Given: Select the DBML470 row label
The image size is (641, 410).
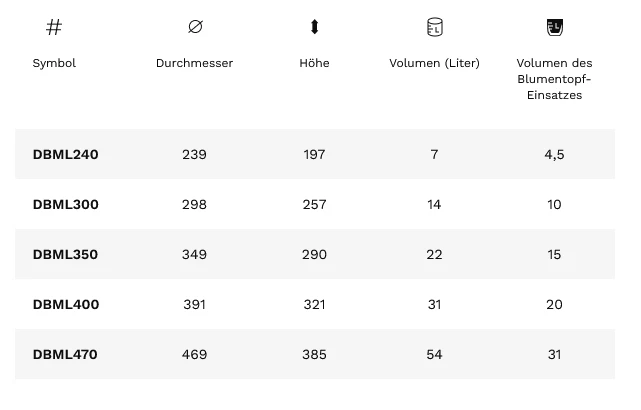Looking at the screenshot, I should pyautogui.click(x=65, y=354).
